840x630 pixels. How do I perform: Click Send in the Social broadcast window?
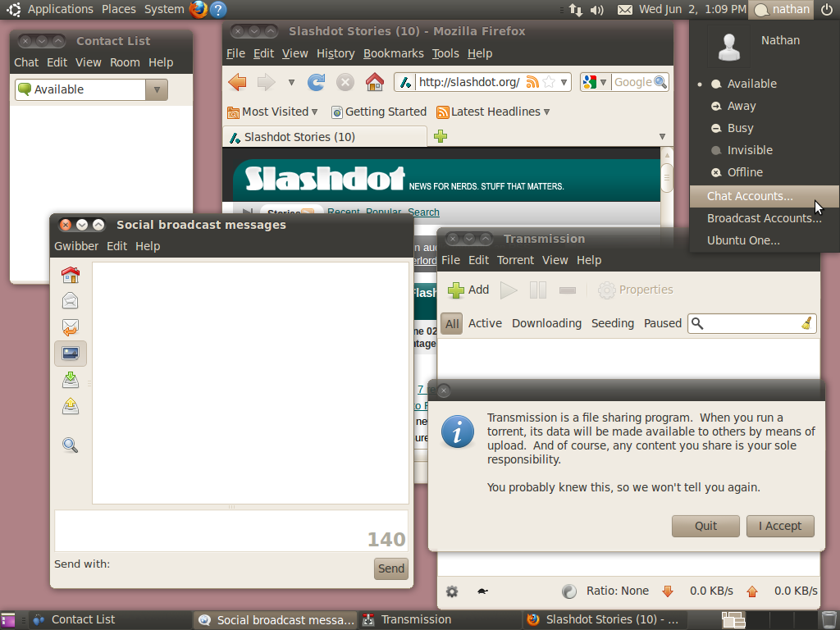pyautogui.click(x=390, y=568)
